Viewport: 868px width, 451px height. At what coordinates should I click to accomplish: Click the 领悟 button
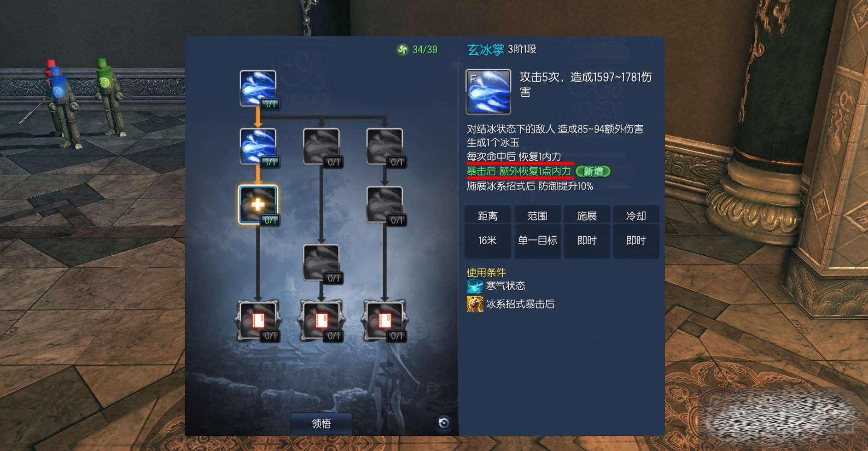(x=321, y=423)
